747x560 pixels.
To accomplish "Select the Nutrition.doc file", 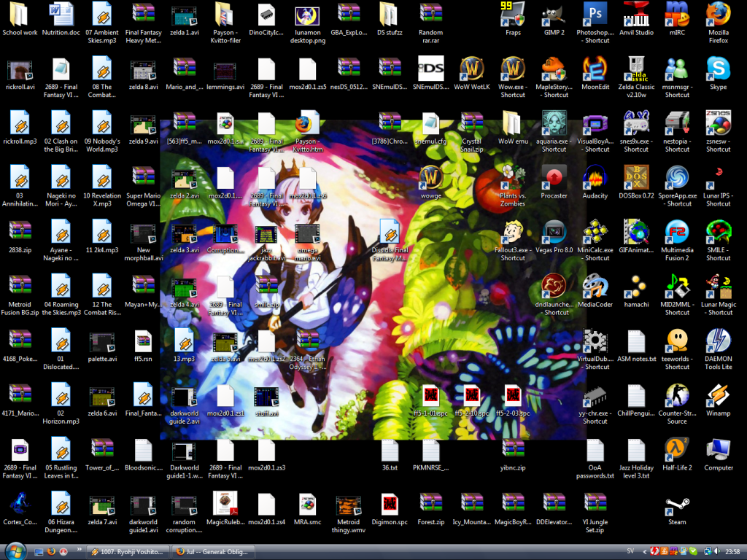I will [61, 15].
